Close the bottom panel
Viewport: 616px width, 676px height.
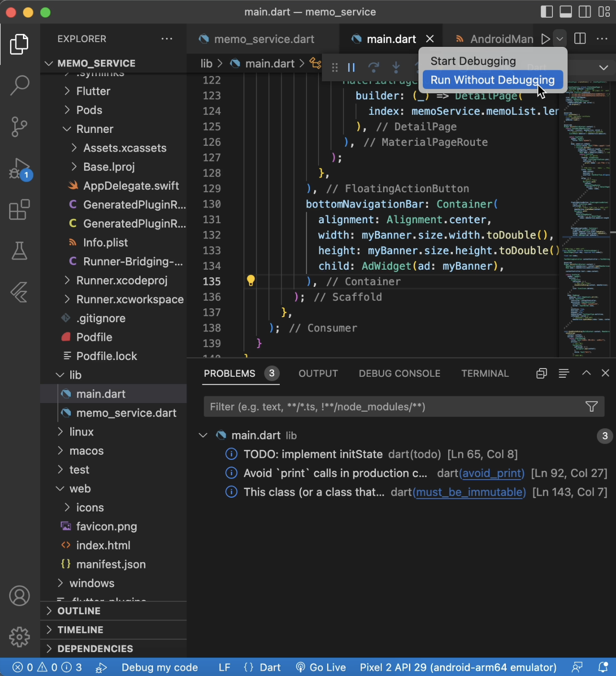tap(605, 373)
